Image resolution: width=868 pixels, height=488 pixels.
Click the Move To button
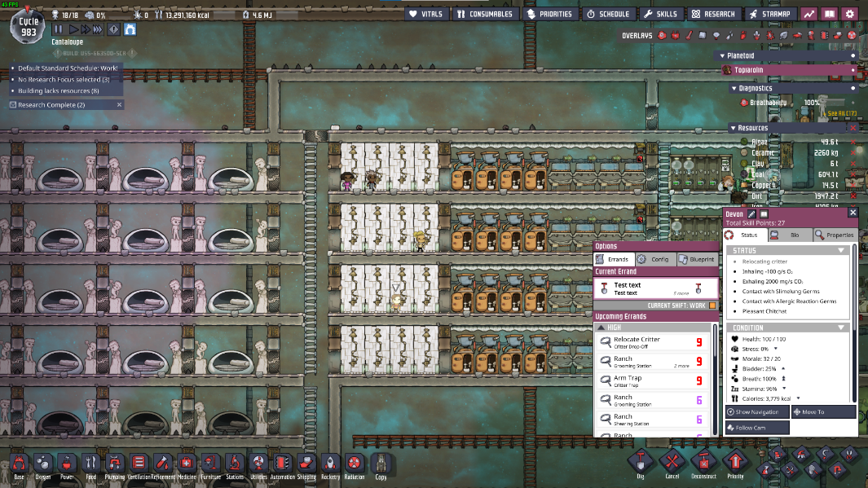824,411
